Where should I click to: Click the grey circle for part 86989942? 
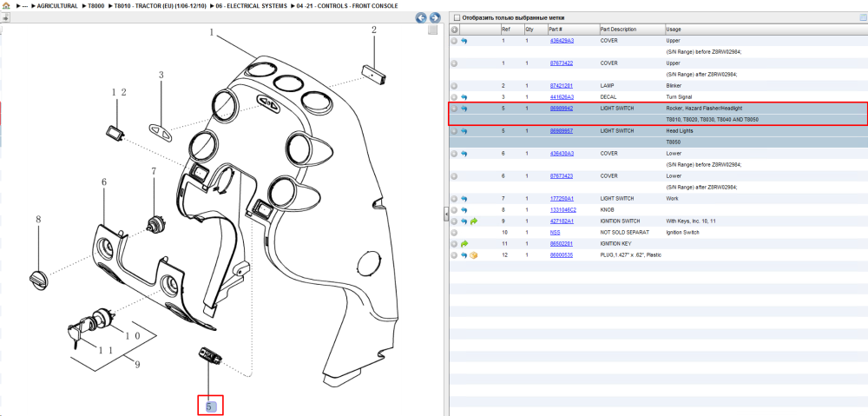click(455, 109)
